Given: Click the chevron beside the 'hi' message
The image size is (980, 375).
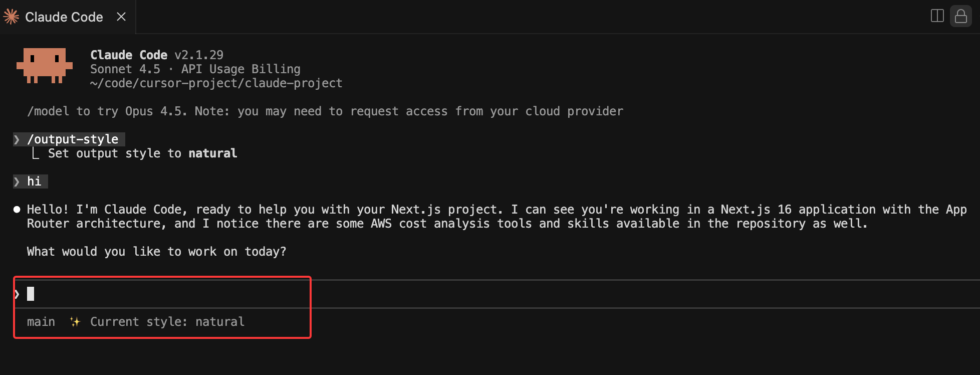Looking at the screenshot, I should (x=17, y=181).
